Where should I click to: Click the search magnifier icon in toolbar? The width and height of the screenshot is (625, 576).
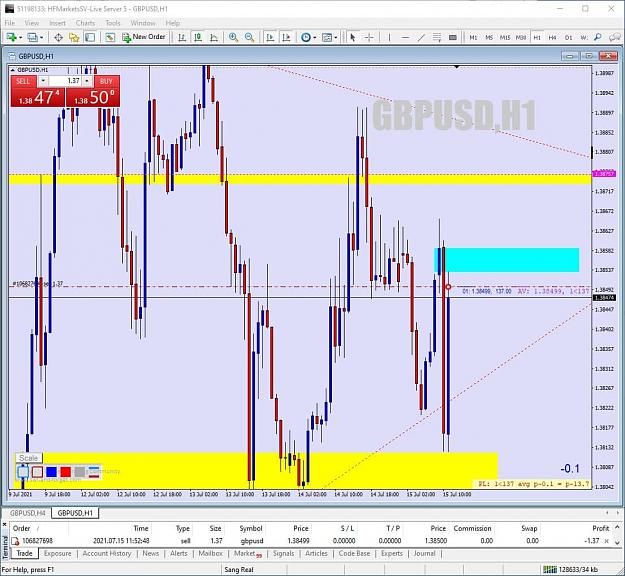pyautogui.click(x=597, y=37)
